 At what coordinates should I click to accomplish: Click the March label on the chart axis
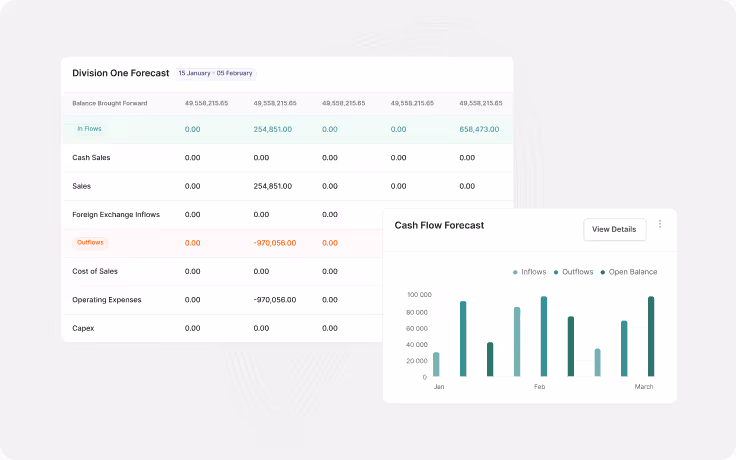pos(644,387)
